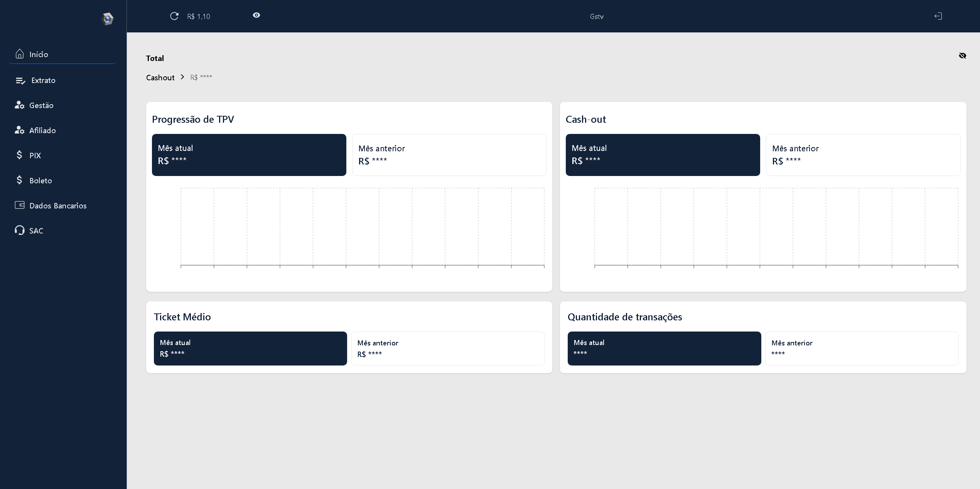
Task: Open the Boleto menu item
Action: click(x=40, y=181)
